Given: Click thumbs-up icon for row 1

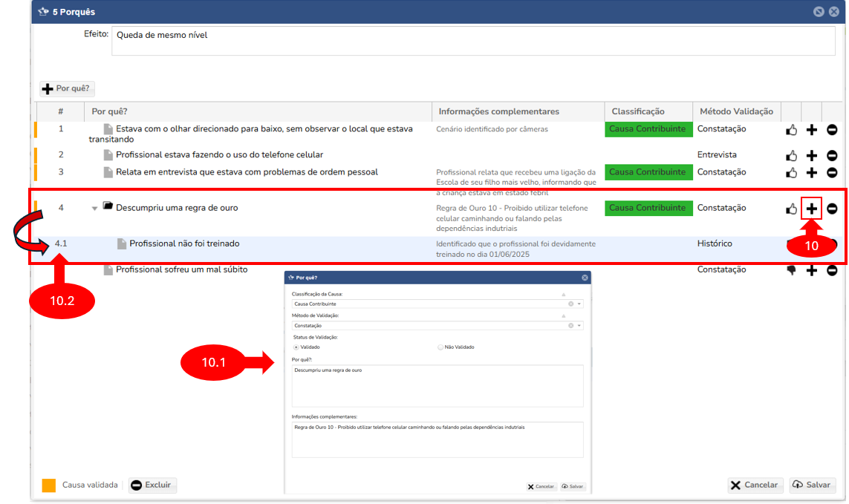Looking at the screenshot, I should tap(791, 130).
